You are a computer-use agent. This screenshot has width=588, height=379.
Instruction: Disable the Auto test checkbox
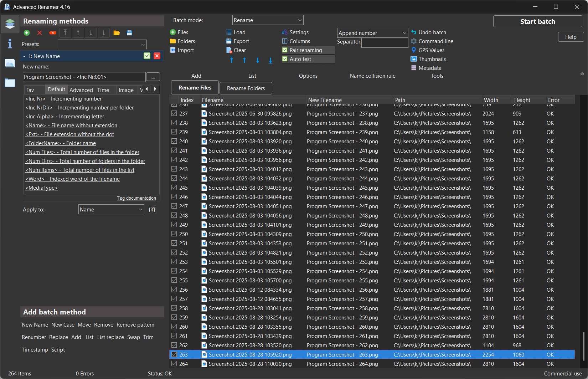click(x=285, y=59)
